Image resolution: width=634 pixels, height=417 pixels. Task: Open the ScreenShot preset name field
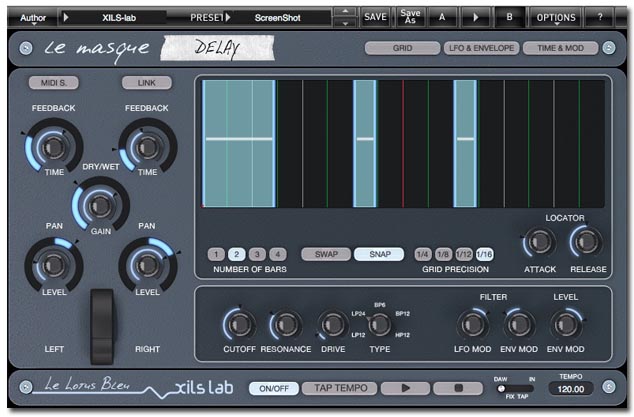coord(280,18)
